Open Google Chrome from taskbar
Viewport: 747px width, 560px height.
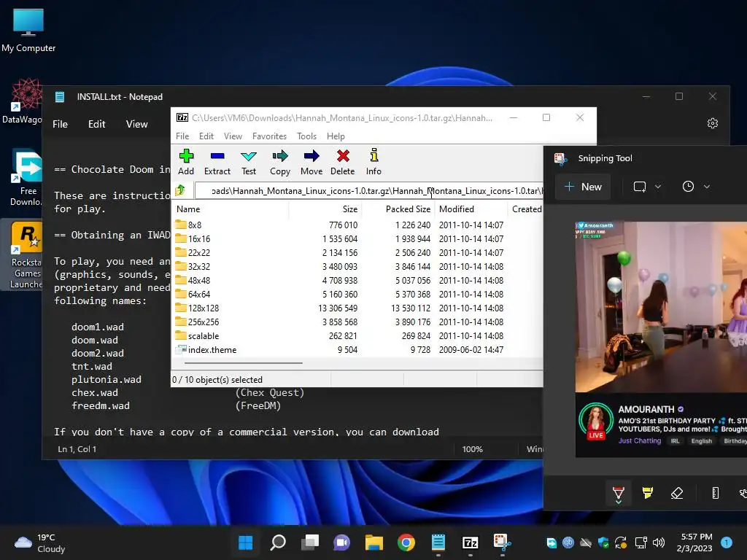point(406,542)
